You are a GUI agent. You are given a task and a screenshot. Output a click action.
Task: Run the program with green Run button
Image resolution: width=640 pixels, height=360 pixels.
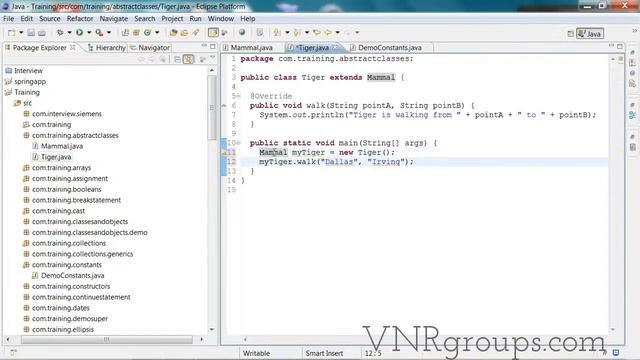[x=80, y=33]
